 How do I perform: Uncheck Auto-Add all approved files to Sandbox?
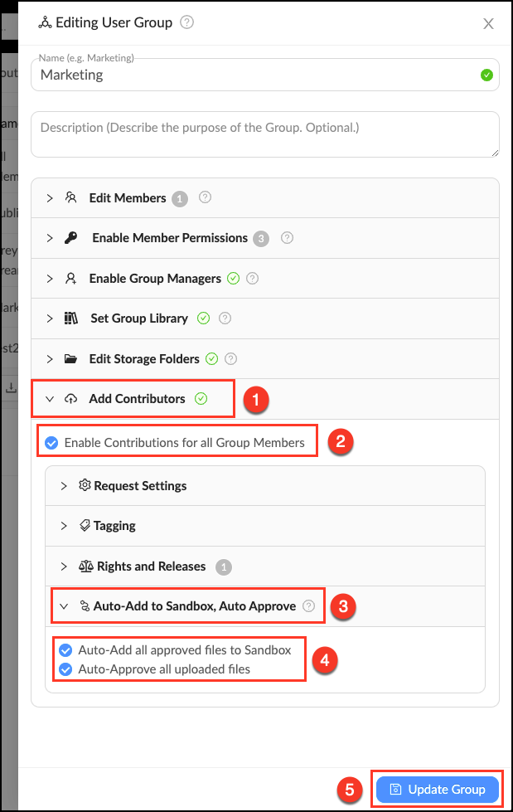65,650
